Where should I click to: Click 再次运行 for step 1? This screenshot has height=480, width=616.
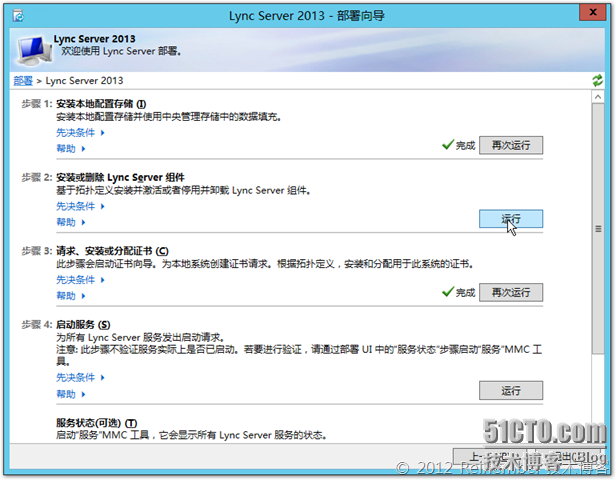coord(511,145)
